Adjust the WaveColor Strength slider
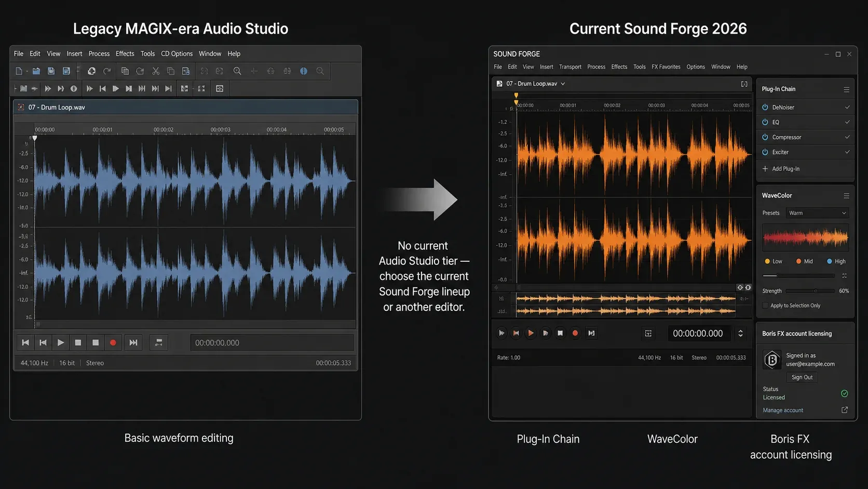 click(x=810, y=291)
